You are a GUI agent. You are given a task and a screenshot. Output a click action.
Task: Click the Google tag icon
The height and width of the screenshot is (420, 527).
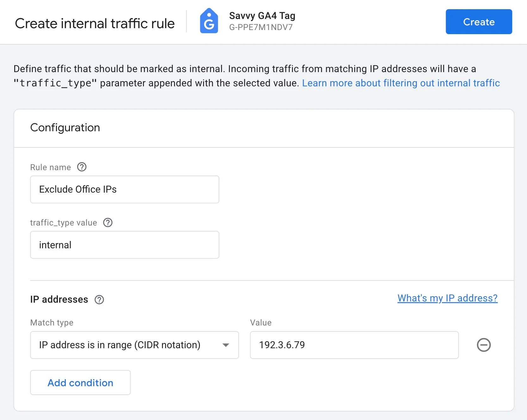point(209,21)
